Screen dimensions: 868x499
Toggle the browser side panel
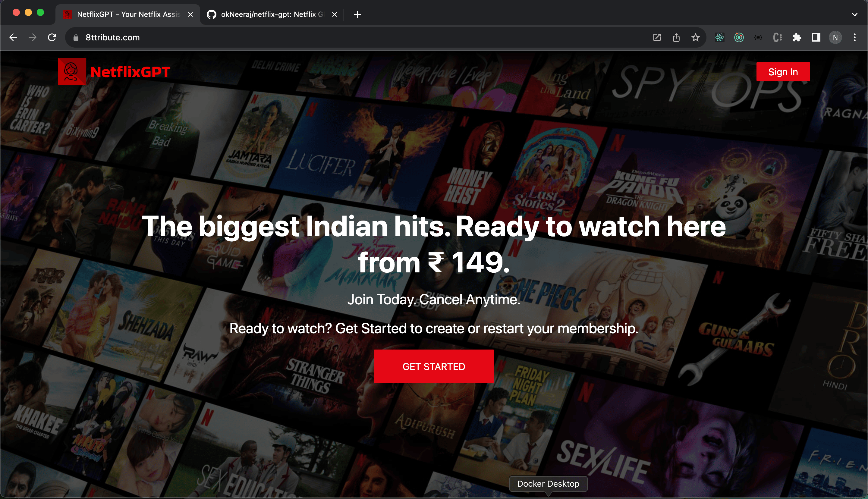click(x=816, y=37)
